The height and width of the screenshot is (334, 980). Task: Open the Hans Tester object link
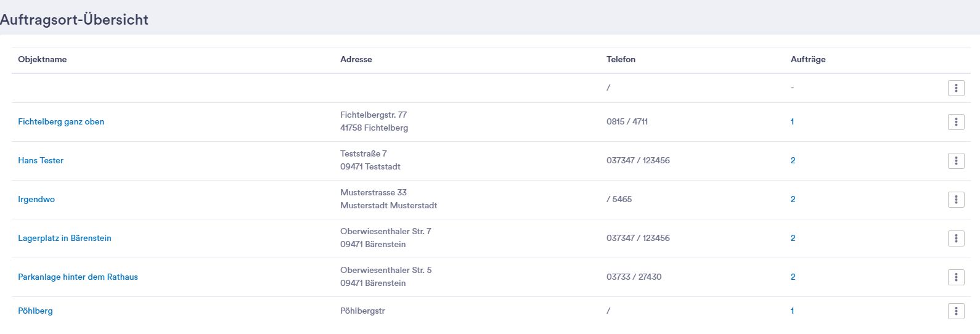point(41,161)
